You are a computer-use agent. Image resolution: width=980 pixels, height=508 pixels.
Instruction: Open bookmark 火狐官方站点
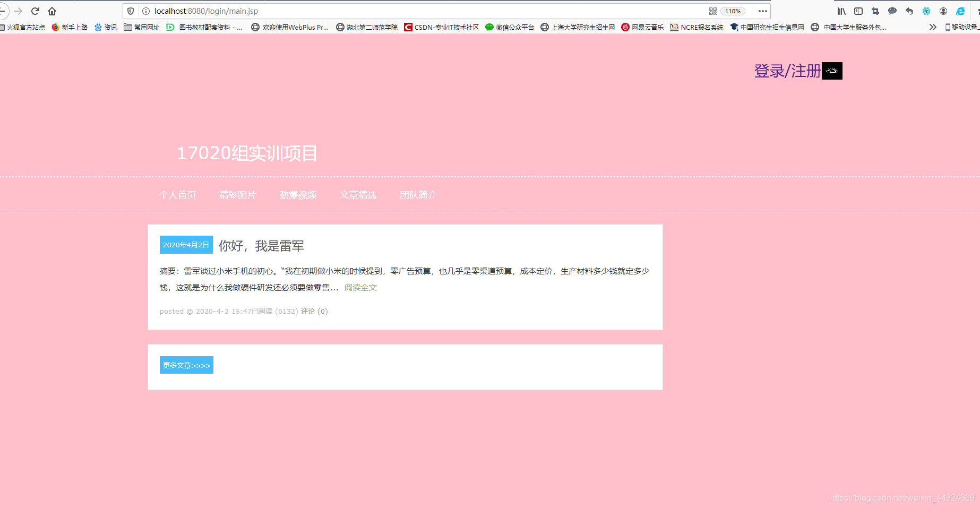tap(22, 27)
